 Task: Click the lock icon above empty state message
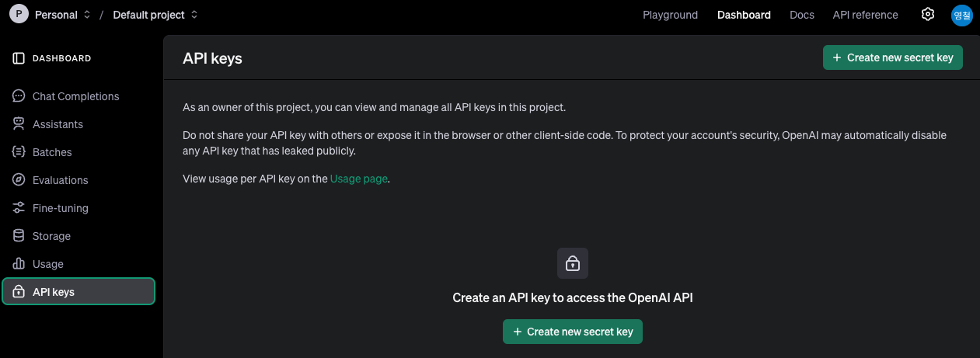tap(573, 263)
